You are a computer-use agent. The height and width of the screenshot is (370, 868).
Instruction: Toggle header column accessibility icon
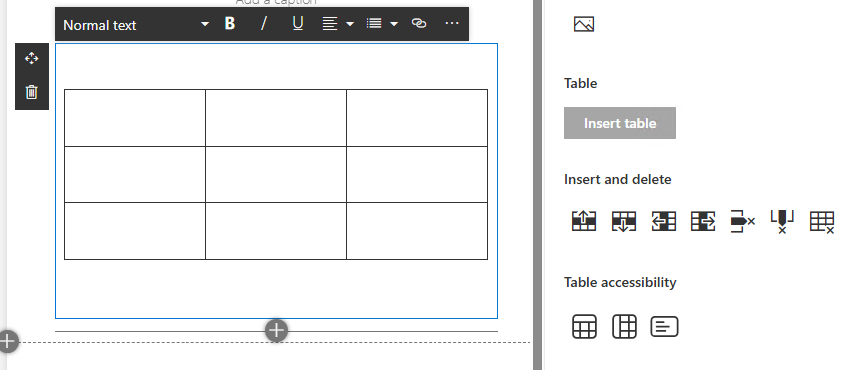[x=624, y=326]
